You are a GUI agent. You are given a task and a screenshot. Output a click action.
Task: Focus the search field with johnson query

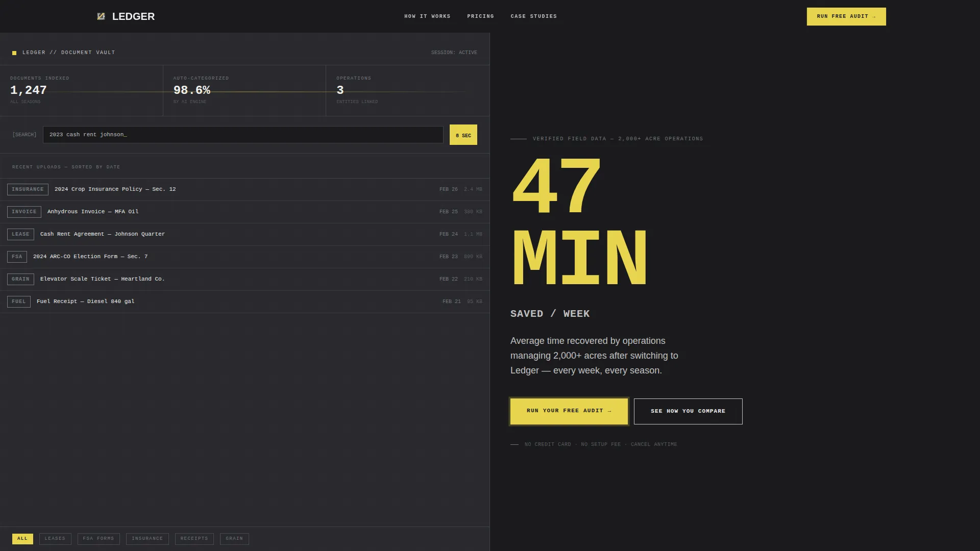click(x=243, y=135)
